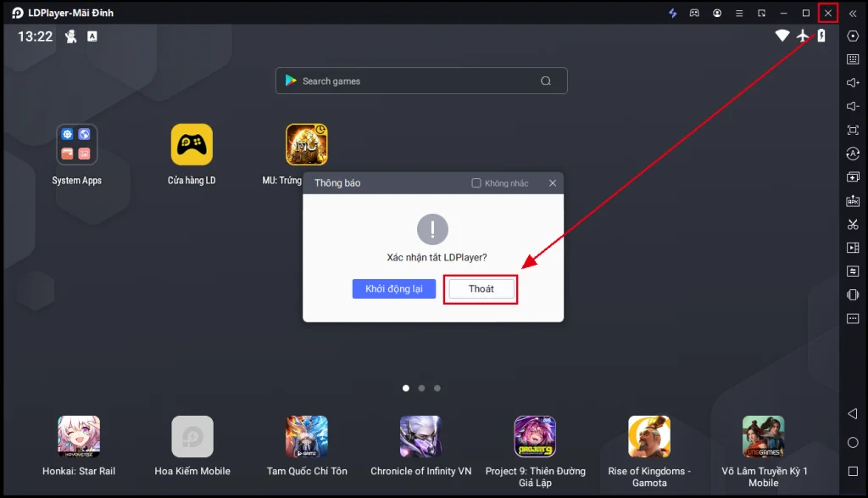Tick the Không nhắc checkbox
The width and height of the screenshot is (868, 498).
[x=476, y=182]
